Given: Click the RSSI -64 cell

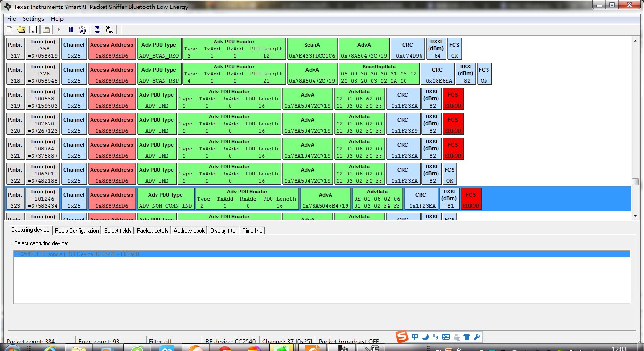Looking at the screenshot, I should (x=436, y=49).
